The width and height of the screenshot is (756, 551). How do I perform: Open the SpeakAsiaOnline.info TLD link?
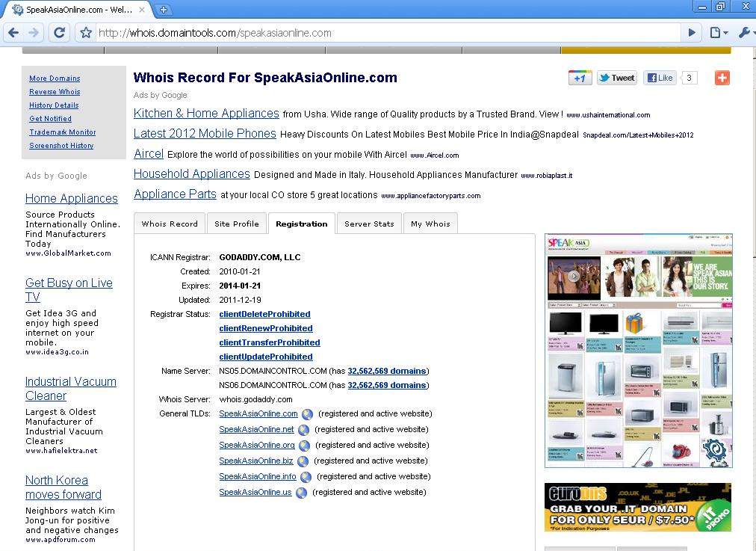tap(258, 476)
